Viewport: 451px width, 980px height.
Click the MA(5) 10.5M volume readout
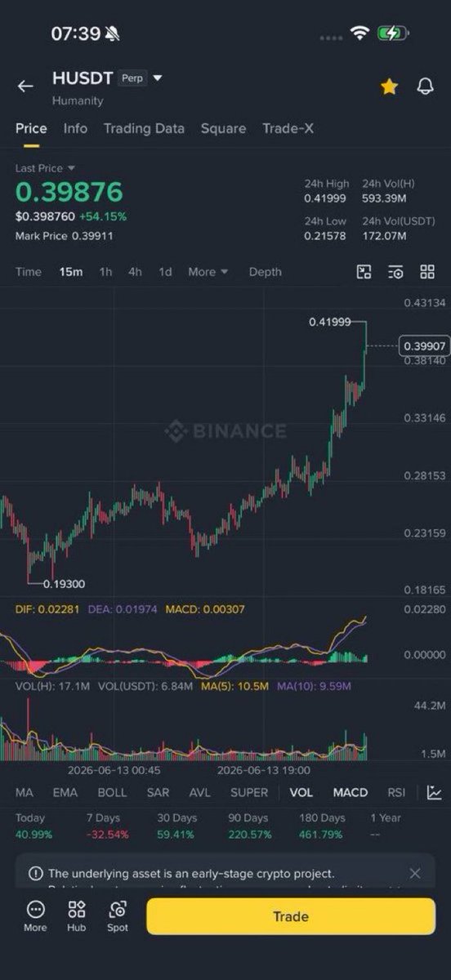(234, 687)
